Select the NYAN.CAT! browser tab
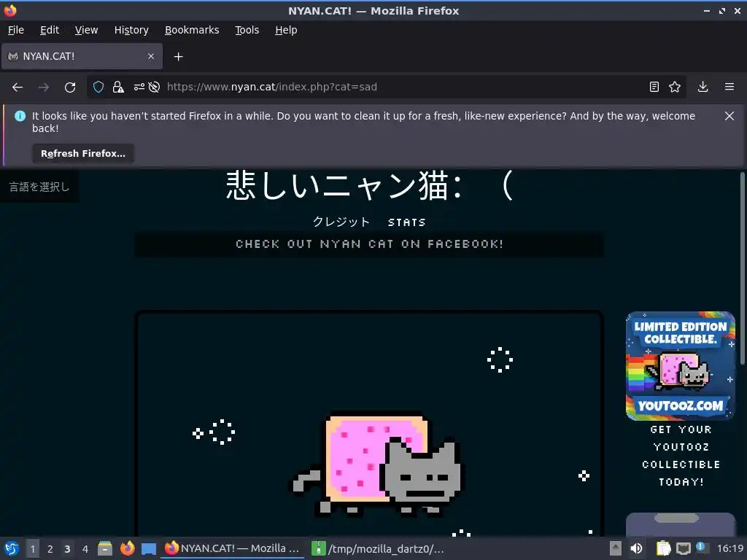Screen dimensions: 747x560 pos(82,56)
